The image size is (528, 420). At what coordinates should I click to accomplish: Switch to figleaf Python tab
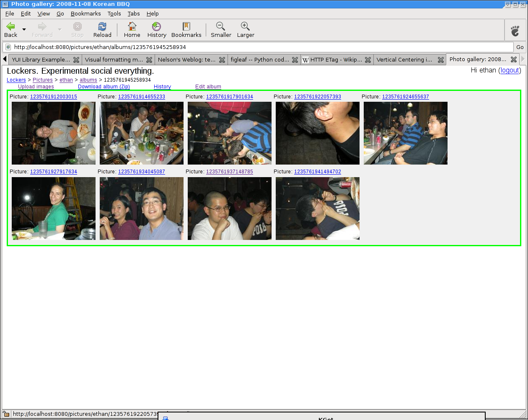[x=260, y=59]
